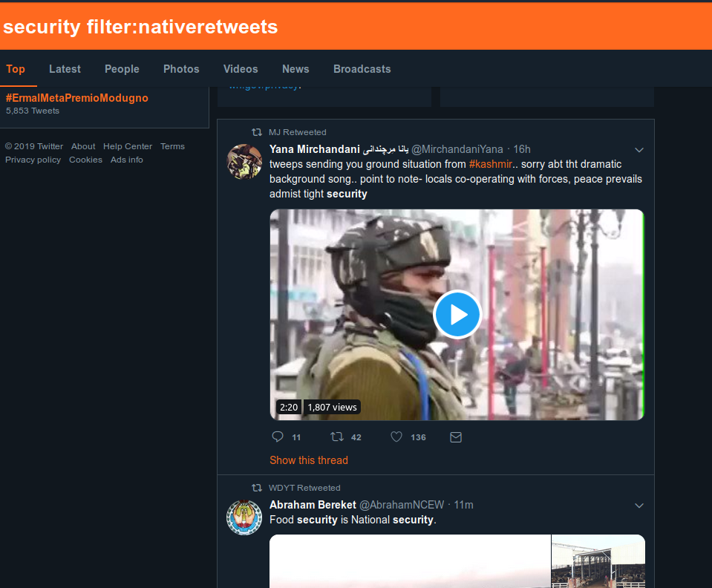
Task: Open the #kashmir hashtag
Action: coord(491,163)
